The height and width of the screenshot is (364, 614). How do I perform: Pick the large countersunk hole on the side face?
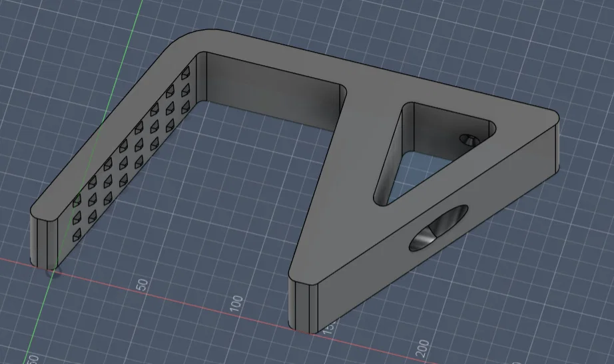439,228
